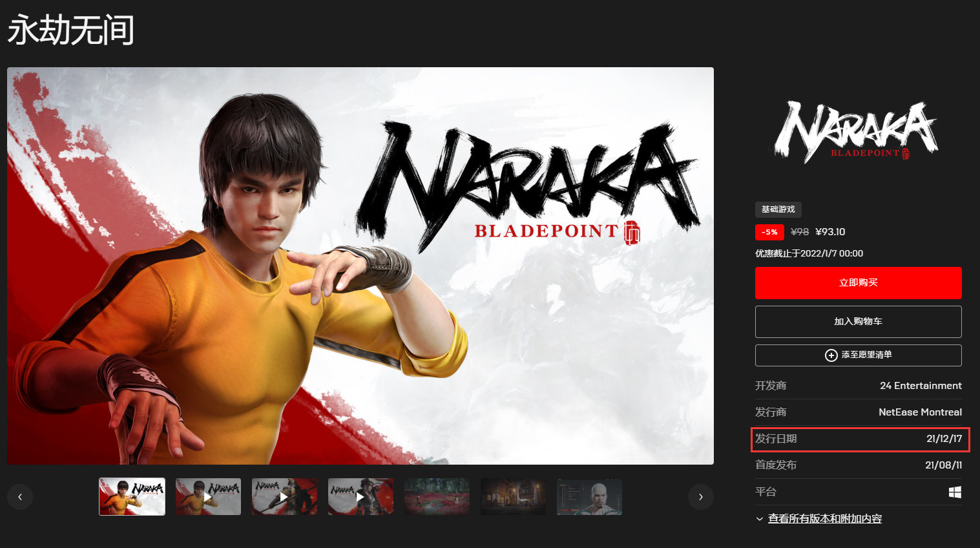980x548 pixels.
Task: Click 加入购物车 add to cart button
Action: point(858,322)
